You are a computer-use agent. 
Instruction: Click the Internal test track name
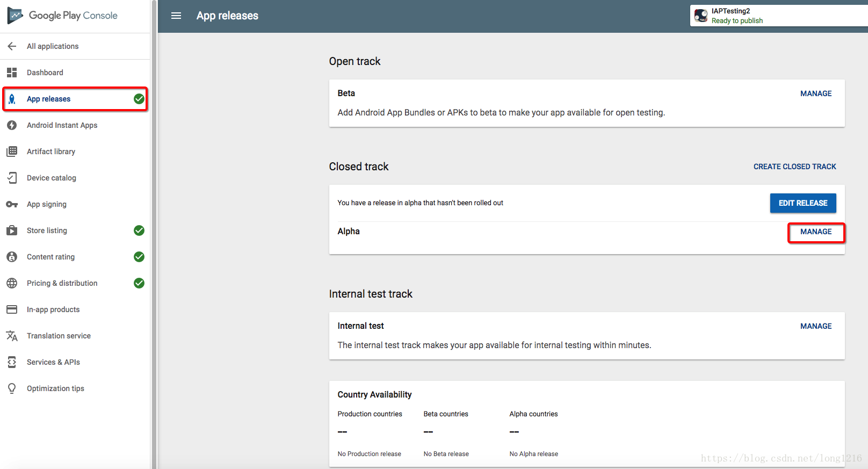point(360,326)
